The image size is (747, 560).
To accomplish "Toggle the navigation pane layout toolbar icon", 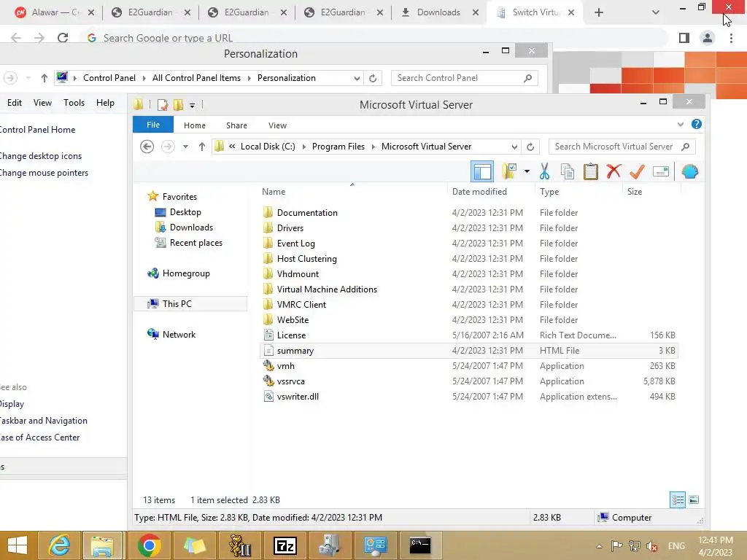I will [482, 171].
